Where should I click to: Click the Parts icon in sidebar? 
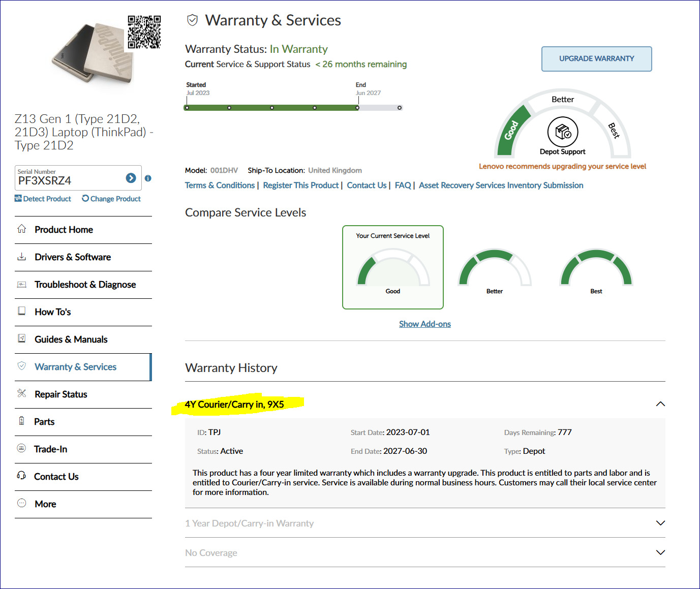[x=21, y=421]
